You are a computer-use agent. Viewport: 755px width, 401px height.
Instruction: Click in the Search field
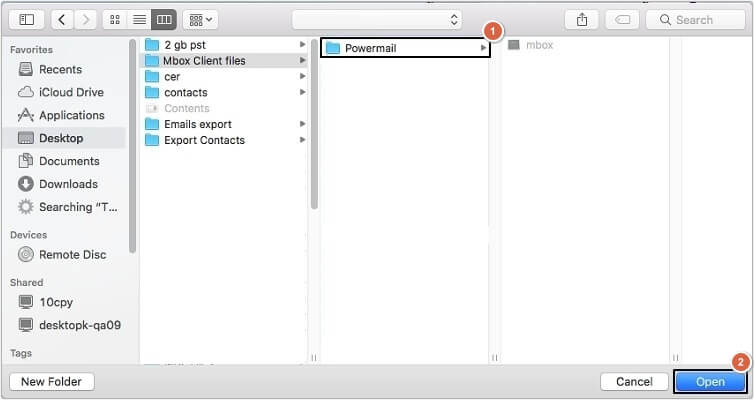[x=696, y=20]
